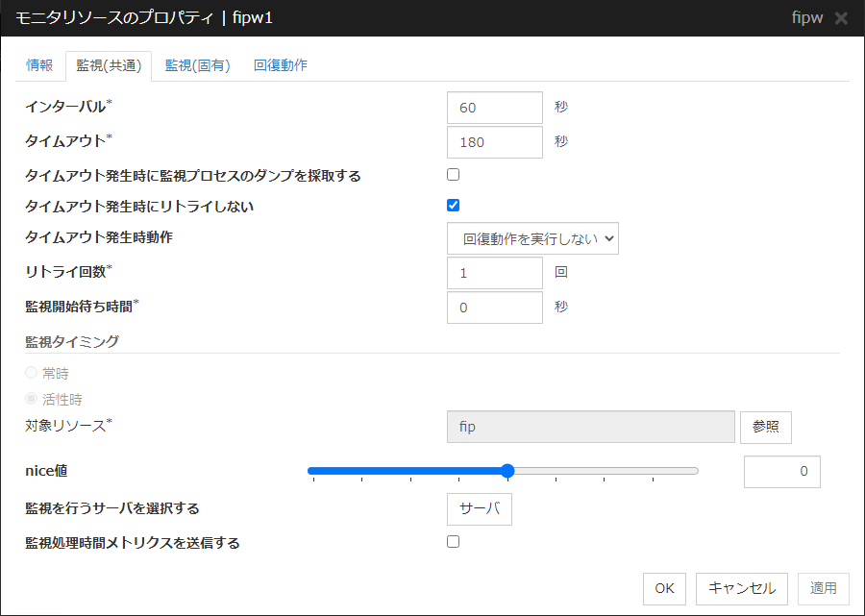
Task: Click the インターバル input field
Action: (x=494, y=108)
